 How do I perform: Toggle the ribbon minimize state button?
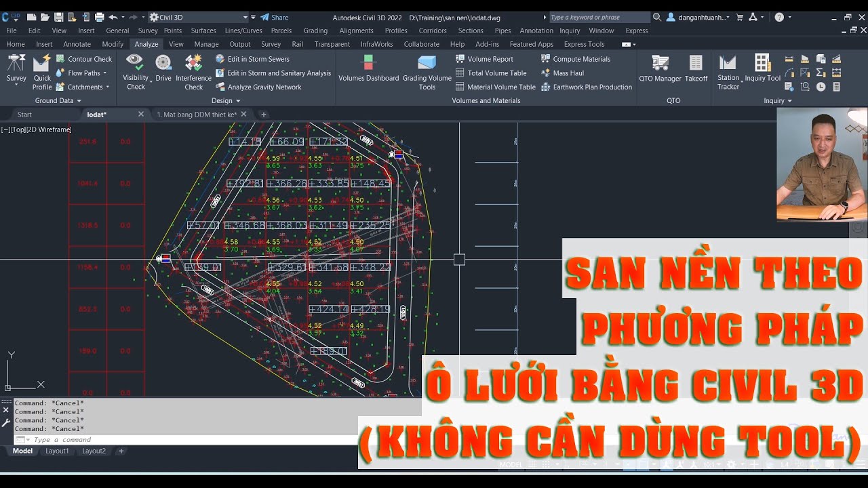(x=626, y=44)
